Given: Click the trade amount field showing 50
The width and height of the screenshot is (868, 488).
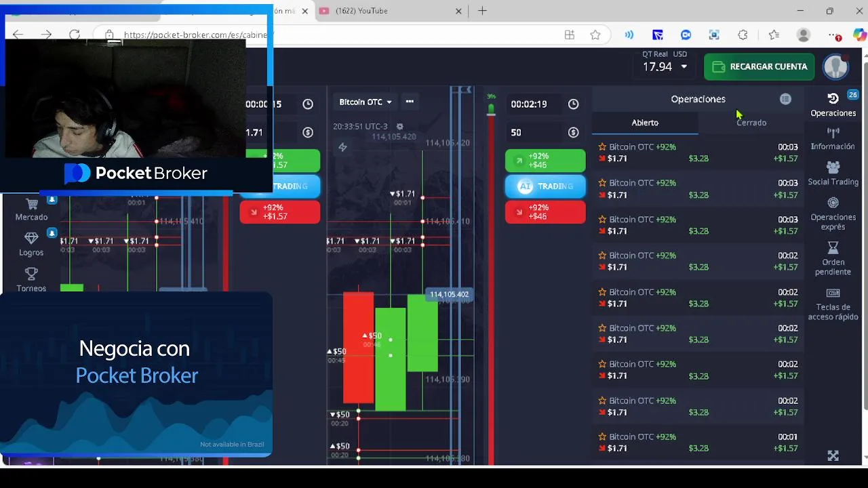Looking at the screenshot, I should point(536,132).
